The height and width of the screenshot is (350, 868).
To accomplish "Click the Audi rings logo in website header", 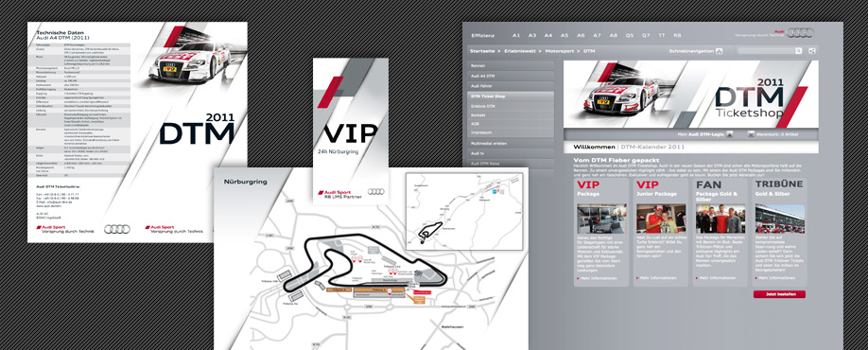I will point(801,33).
